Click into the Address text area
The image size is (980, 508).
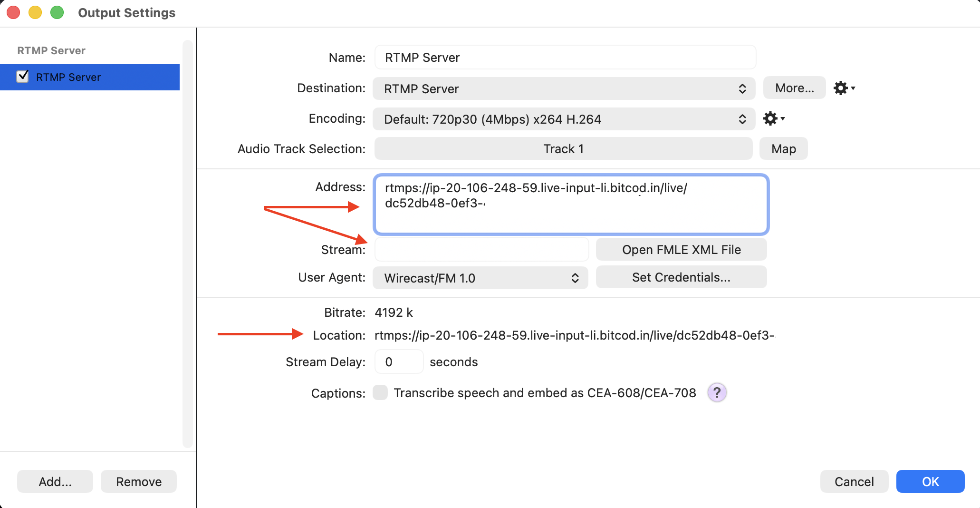[x=571, y=205]
